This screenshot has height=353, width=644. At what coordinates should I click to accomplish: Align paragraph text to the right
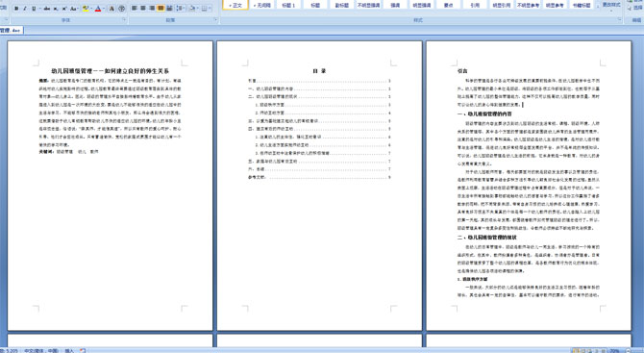(152, 8)
